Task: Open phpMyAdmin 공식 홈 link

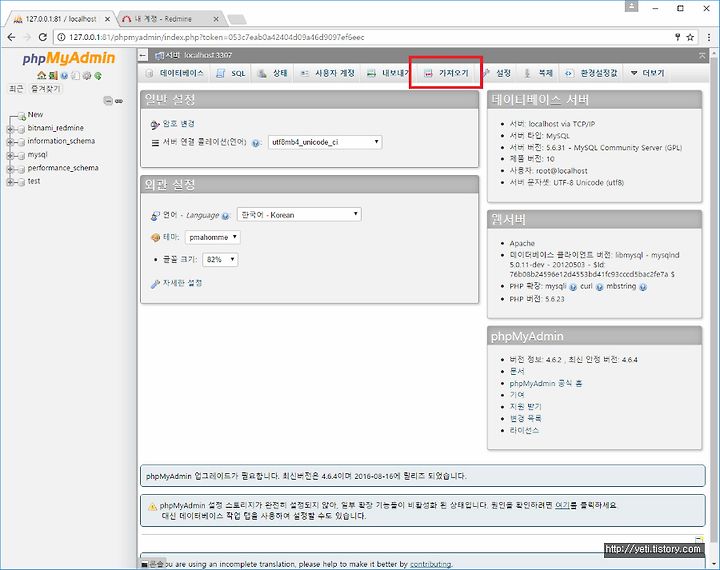Action: [x=546, y=383]
